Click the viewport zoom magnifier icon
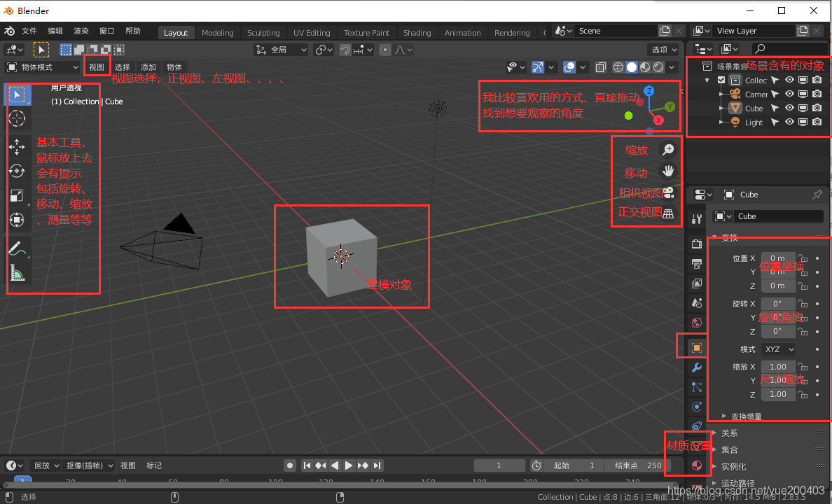The width and height of the screenshot is (832, 504). pos(668,150)
